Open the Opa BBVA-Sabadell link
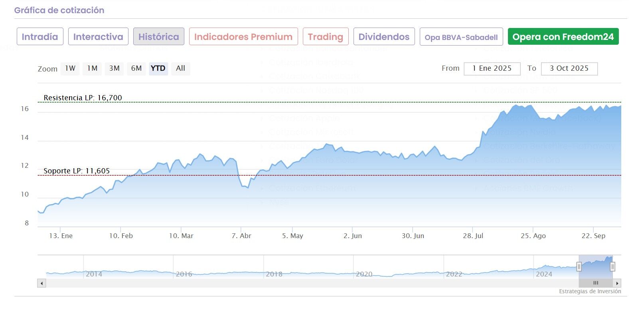Screen dimensions: 644x318 tap(461, 37)
